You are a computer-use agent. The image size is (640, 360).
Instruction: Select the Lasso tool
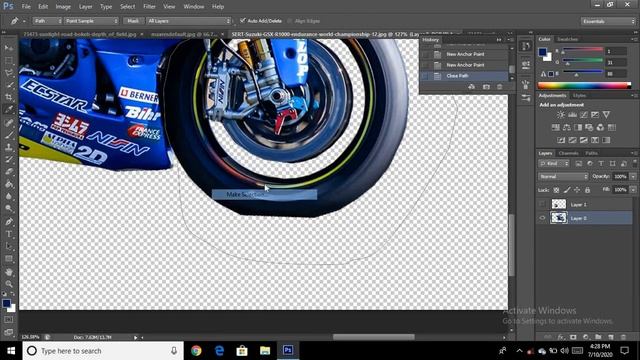(x=9, y=73)
